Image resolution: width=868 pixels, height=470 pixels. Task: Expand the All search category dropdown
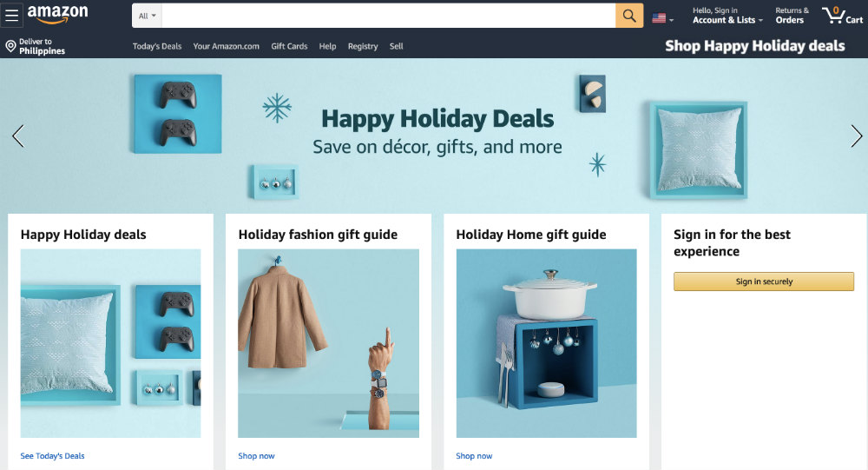pos(147,16)
